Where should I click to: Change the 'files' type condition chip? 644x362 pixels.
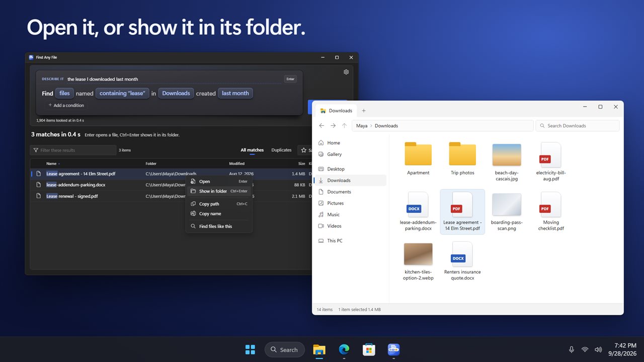tap(64, 93)
